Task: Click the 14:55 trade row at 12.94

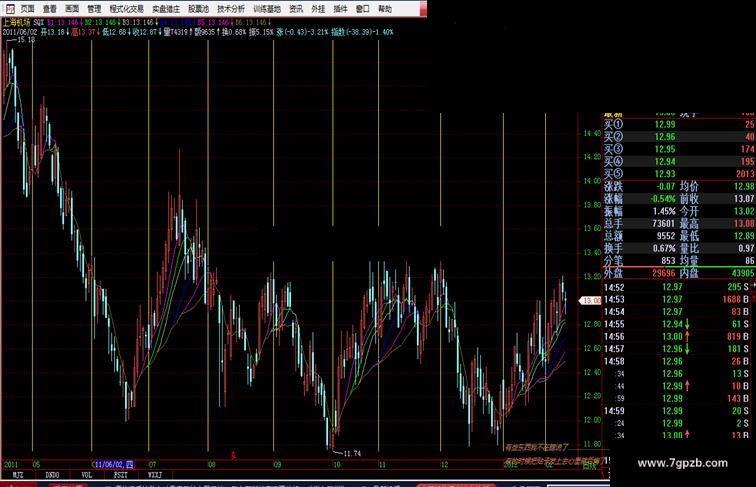Action: (679, 325)
